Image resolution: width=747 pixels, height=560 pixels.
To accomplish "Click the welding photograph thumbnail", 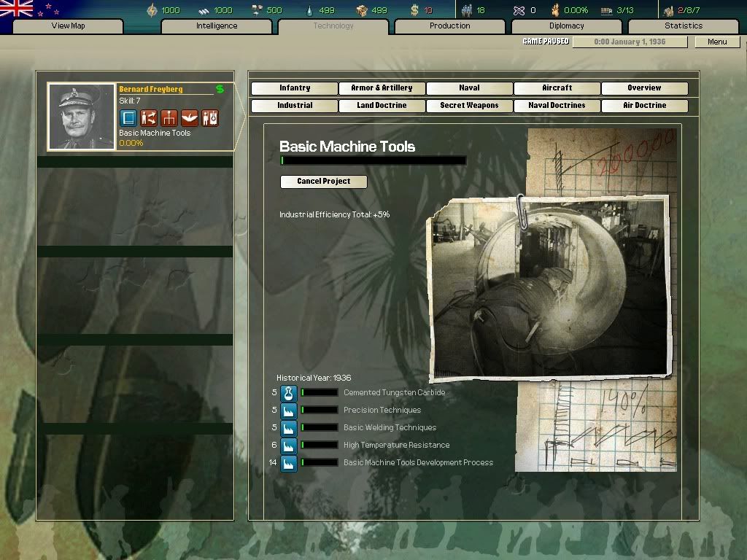I will [x=549, y=287].
